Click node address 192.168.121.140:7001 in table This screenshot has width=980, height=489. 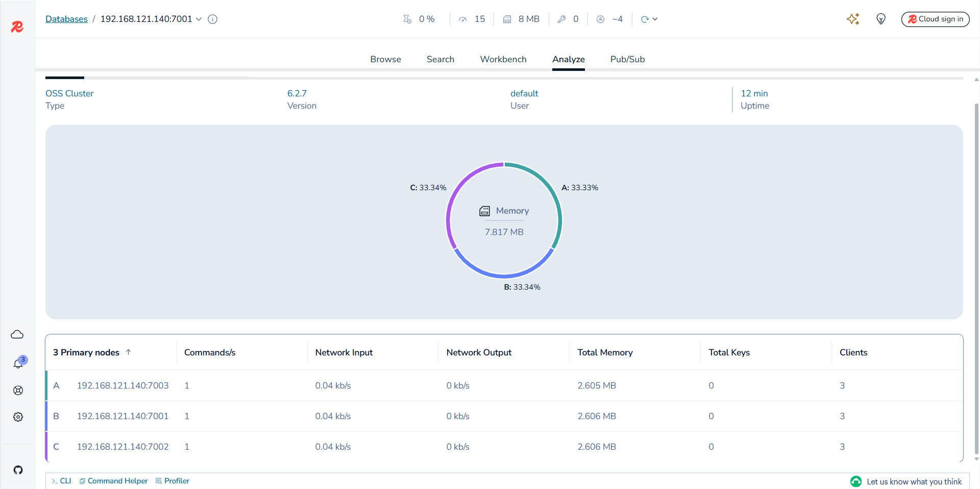pos(122,416)
